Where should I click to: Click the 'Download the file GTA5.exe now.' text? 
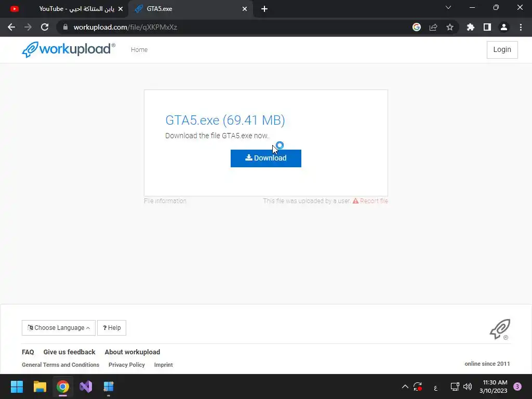click(x=217, y=136)
